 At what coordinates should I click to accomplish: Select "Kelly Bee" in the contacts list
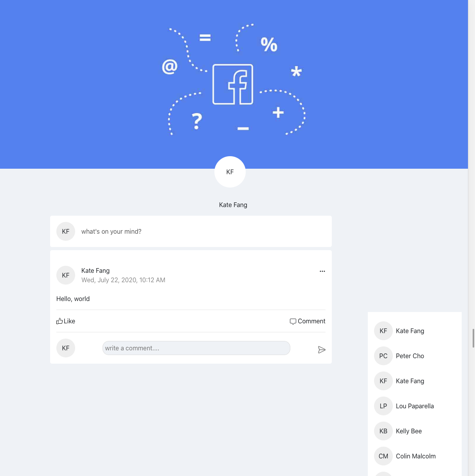point(409,431)
